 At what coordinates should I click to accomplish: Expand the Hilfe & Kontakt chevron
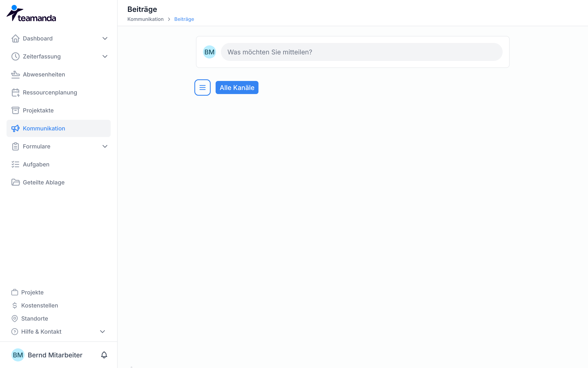pos(102,332)
